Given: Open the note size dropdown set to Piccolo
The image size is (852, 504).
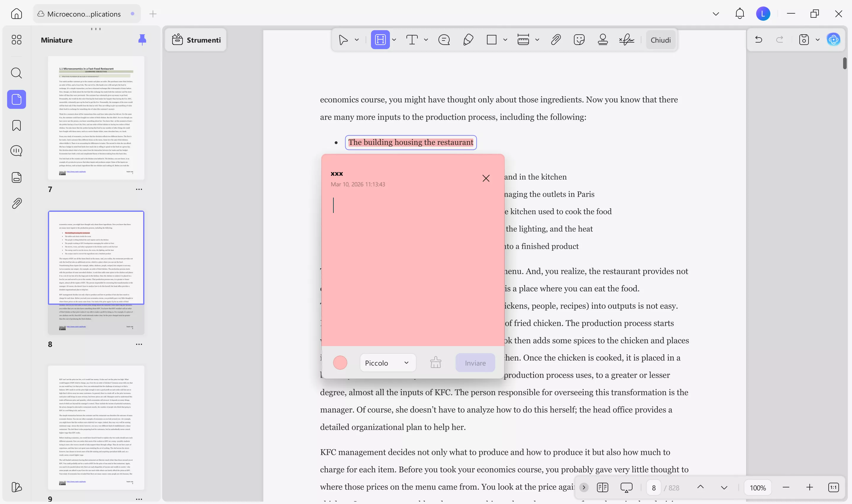Looking at the screenshot, I should 387,363.
